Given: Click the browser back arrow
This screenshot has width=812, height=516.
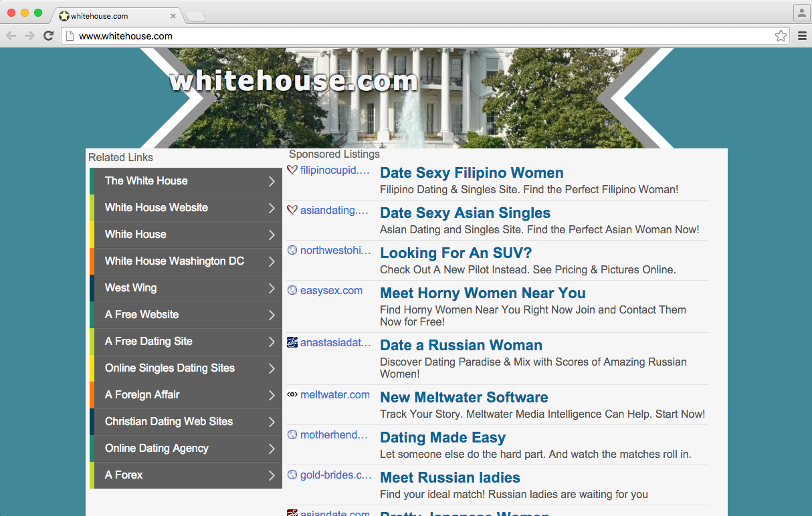Looking at the screenshot, I should [x=11, y=36].
